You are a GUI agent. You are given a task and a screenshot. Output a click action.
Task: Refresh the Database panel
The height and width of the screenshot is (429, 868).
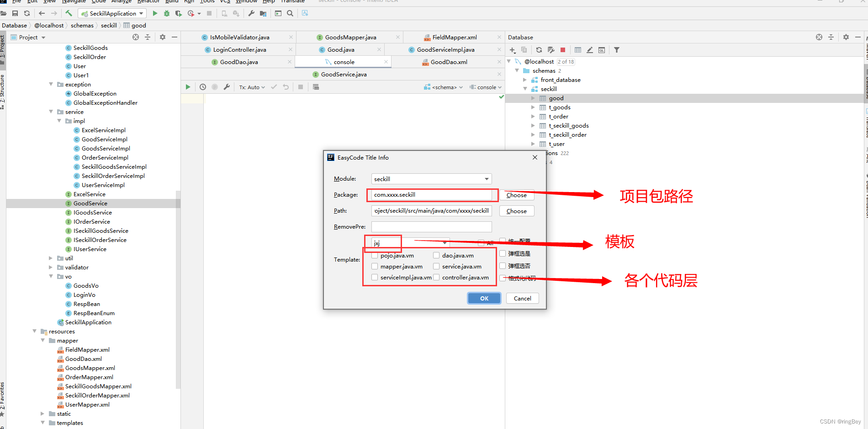[x=539, y=50]
